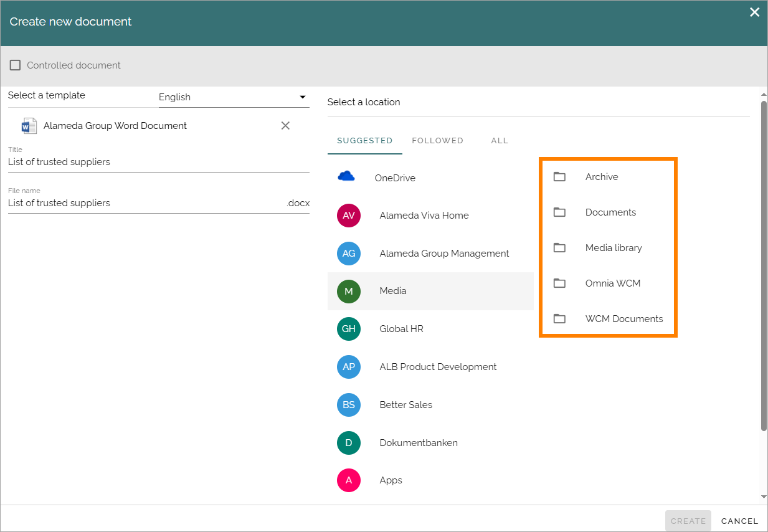Screen dimensions: 768x532
Task: Select Dokumentbanken location text
Action: pyautogui.click(x=419, y=443)
